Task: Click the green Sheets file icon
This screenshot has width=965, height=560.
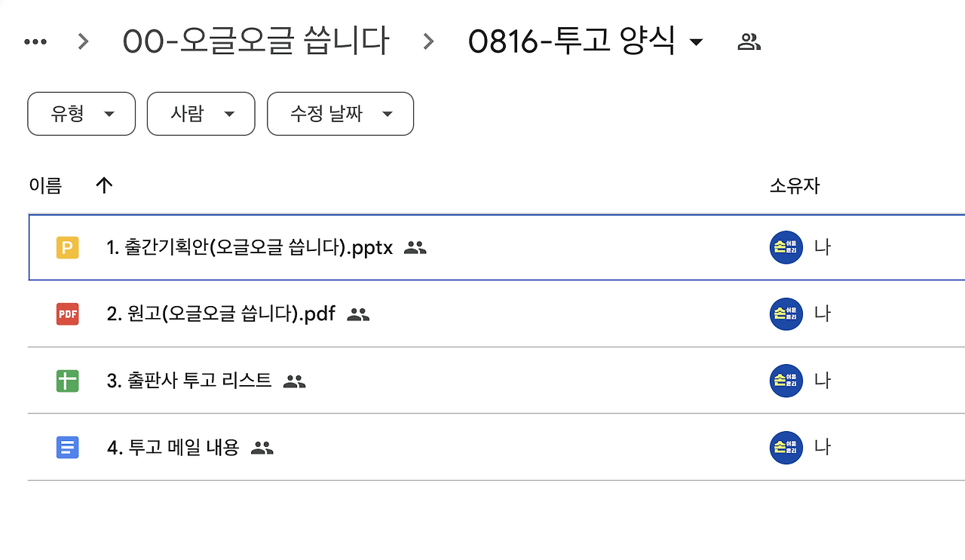Action: coord(67,381)
